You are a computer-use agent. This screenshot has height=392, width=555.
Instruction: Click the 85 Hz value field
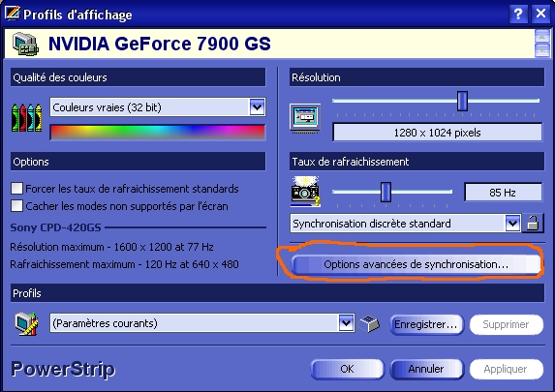(503, 192)
